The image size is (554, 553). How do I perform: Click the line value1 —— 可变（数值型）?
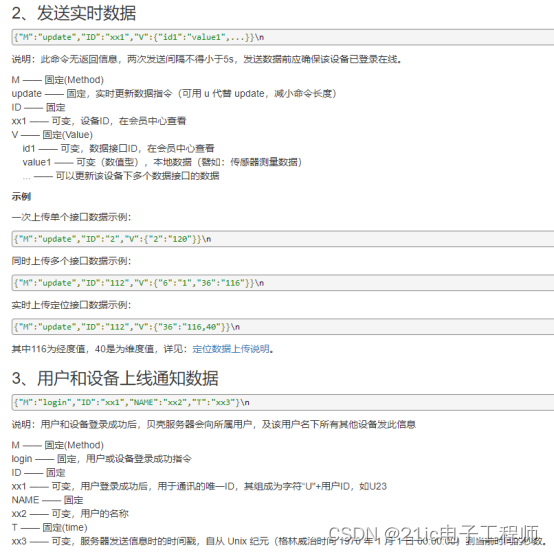(162, 162)
